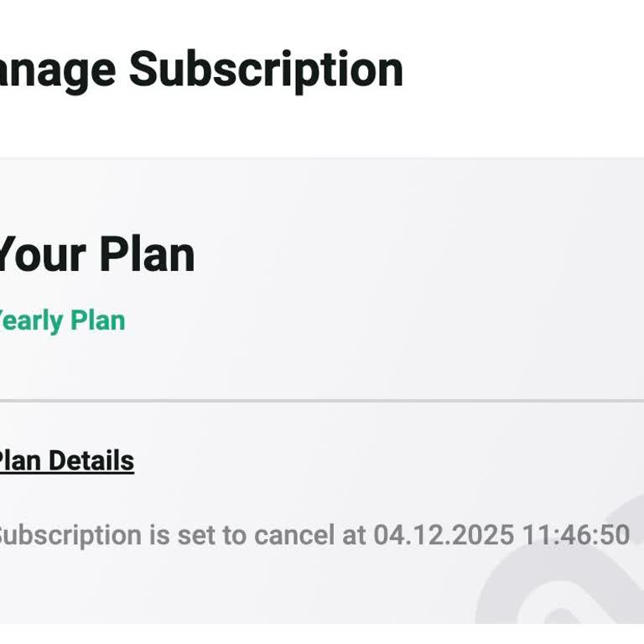Click the cancellation time 11:46:50
Viewport: 644px width, 644px height.
575,535
